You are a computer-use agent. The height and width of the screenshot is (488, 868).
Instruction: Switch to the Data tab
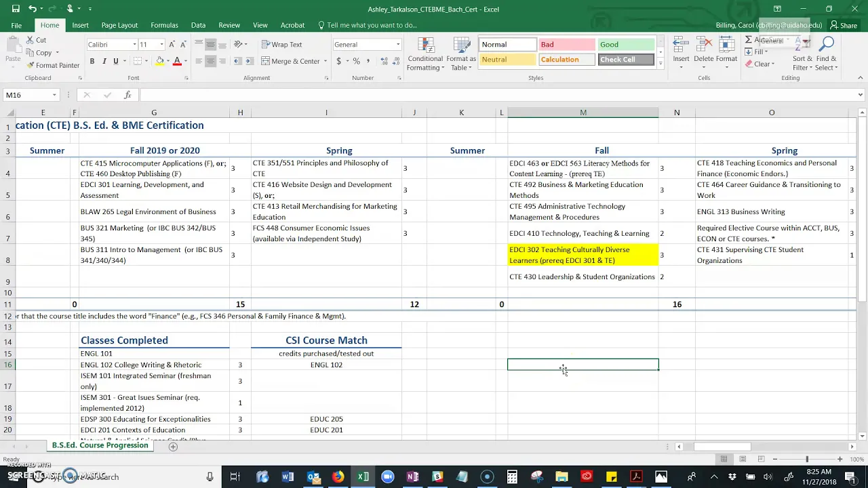[198, 25]
